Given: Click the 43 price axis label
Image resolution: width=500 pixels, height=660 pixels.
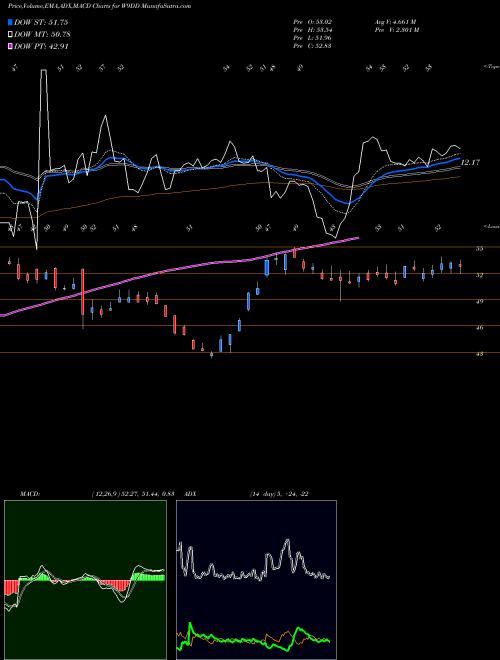Looking at the screenshot, I should pos(479,354).
